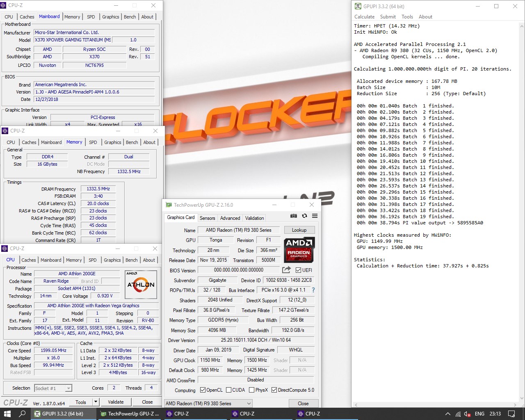This screenshot has height=420, width=525.
Task: Toggle the DirectCompute 5.0 checkbox
Action: [x=274, y=390]
